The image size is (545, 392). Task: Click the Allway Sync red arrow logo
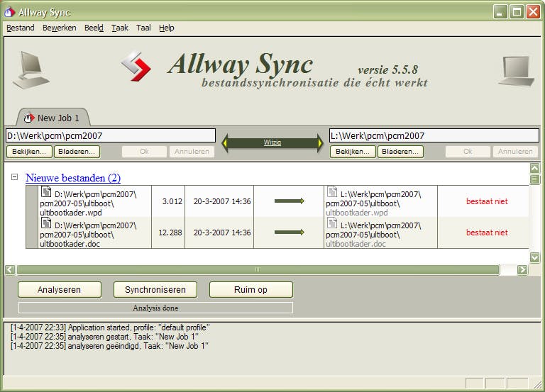(136, 66)
